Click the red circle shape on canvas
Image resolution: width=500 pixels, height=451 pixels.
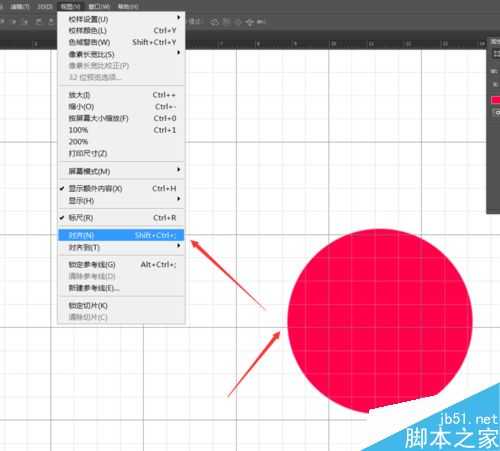pos(380,321)
